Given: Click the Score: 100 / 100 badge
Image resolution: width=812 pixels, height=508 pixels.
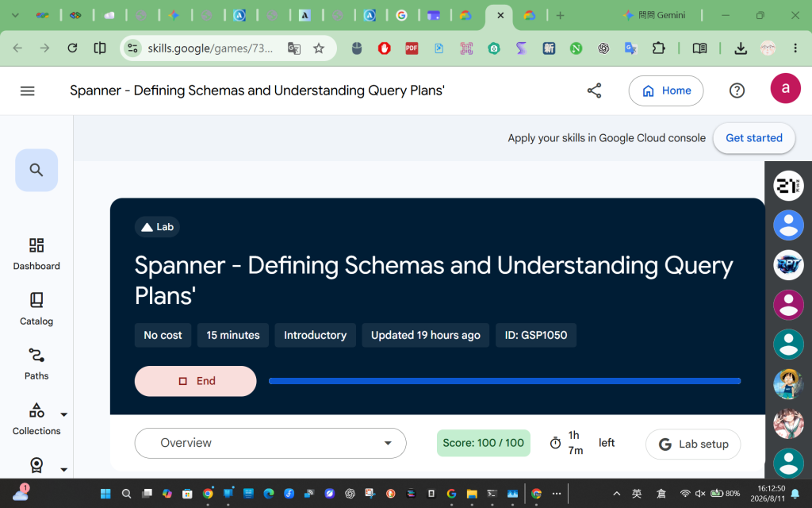Looking at the screenshot, I should tap(483, 443).
